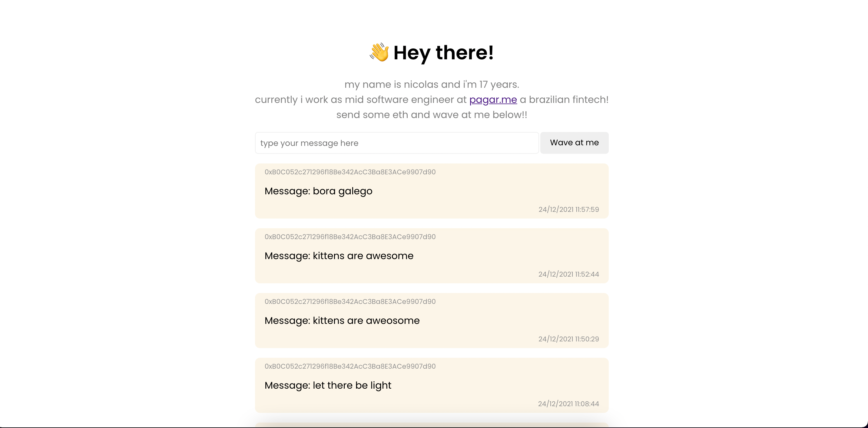Click the timestamp 24/12/2021 11:52:44
Viewport: 868px width, 428px height.
click(x=568, y=274)
